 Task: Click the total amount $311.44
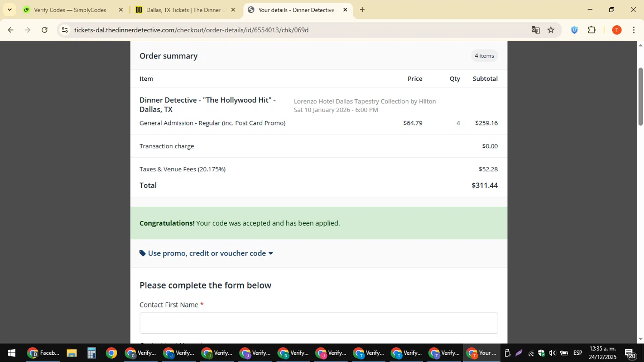click(x=485, y=186)
